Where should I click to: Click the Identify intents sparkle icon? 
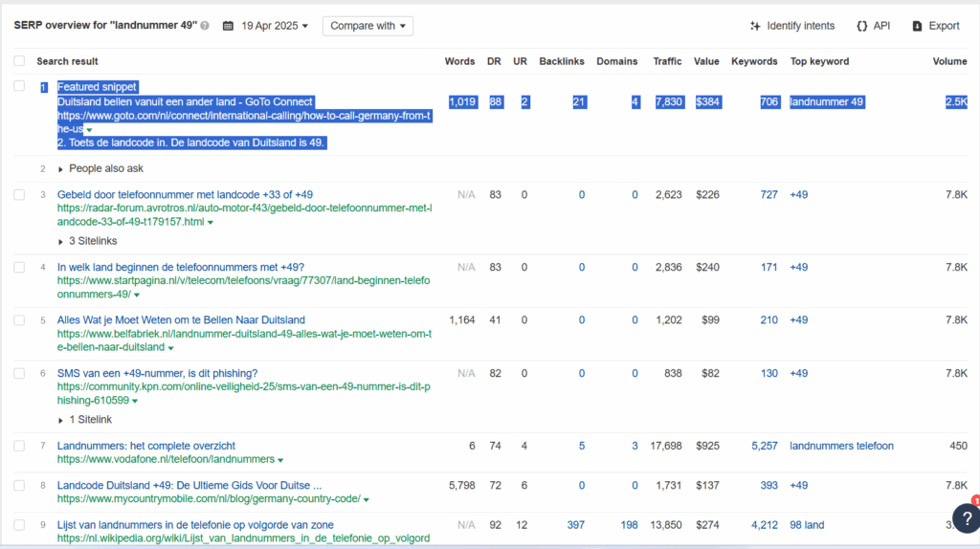coord(755,26)
